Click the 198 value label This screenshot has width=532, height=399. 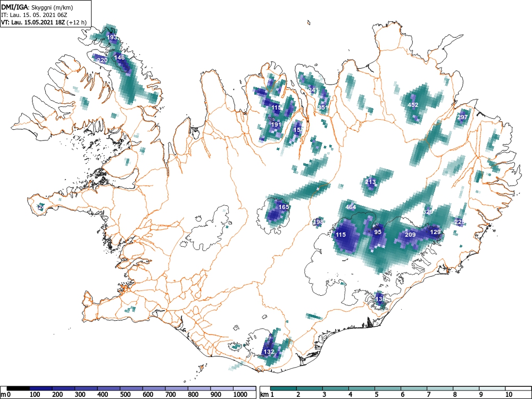click(x=319, y=222)
